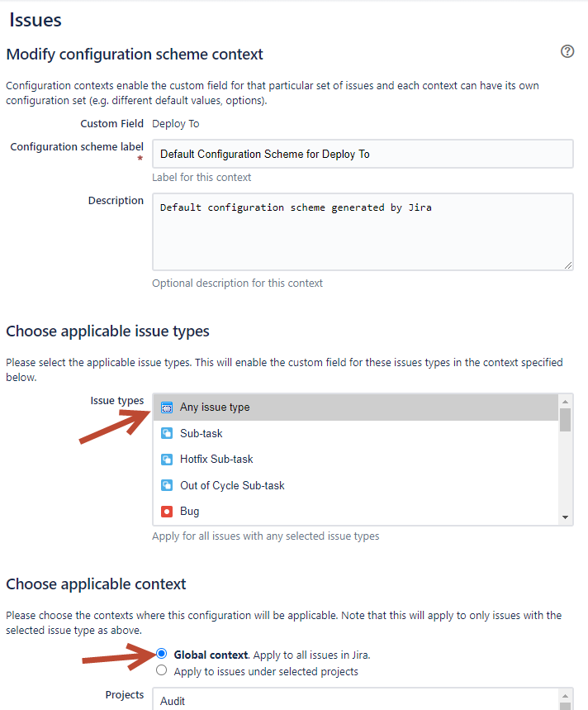Select Apply to issues under selected projects

coord(162,670)
